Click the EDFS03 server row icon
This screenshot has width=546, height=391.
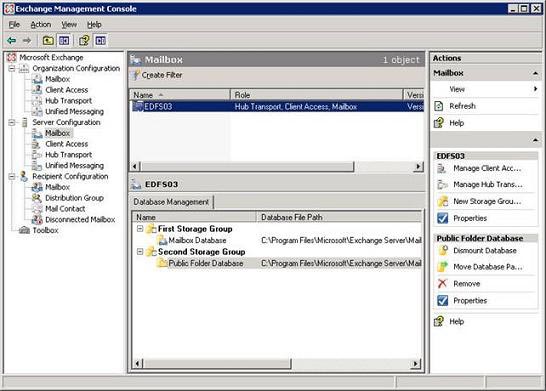(138, 106)
